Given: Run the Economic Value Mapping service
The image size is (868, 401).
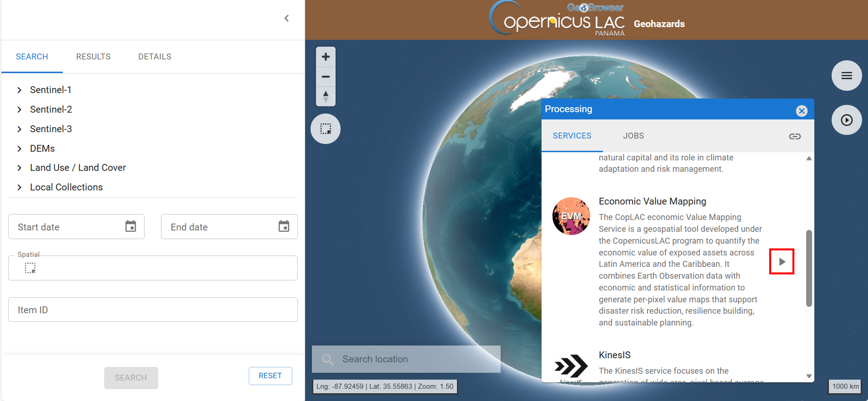Looking at the screenshot, I should 781,262.
